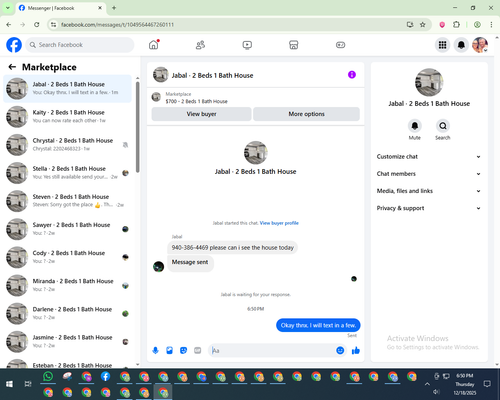Viewport: 500px width, 400px height.
Task: Open Chrome three-dot menu
Action: (491, 25)
